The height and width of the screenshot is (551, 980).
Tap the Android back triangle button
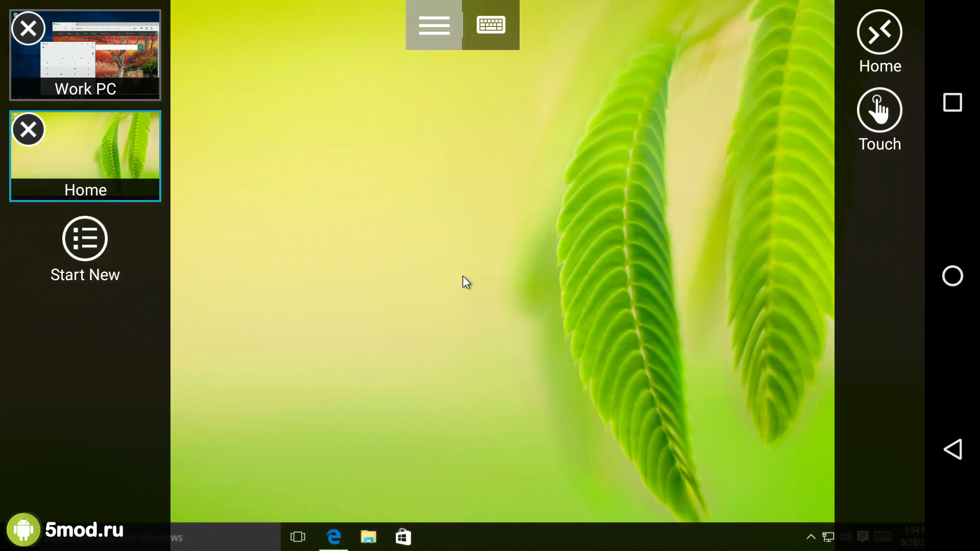point(952,449)
